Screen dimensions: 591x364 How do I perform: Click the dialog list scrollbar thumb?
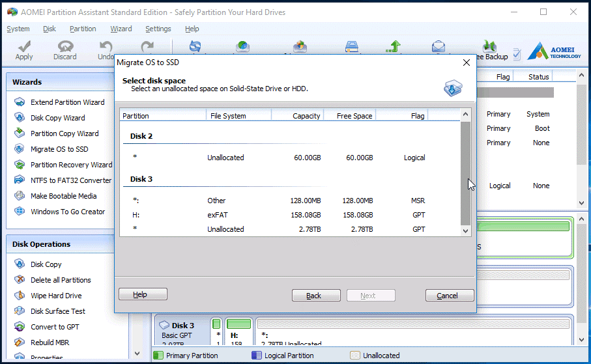coord(465,173)
